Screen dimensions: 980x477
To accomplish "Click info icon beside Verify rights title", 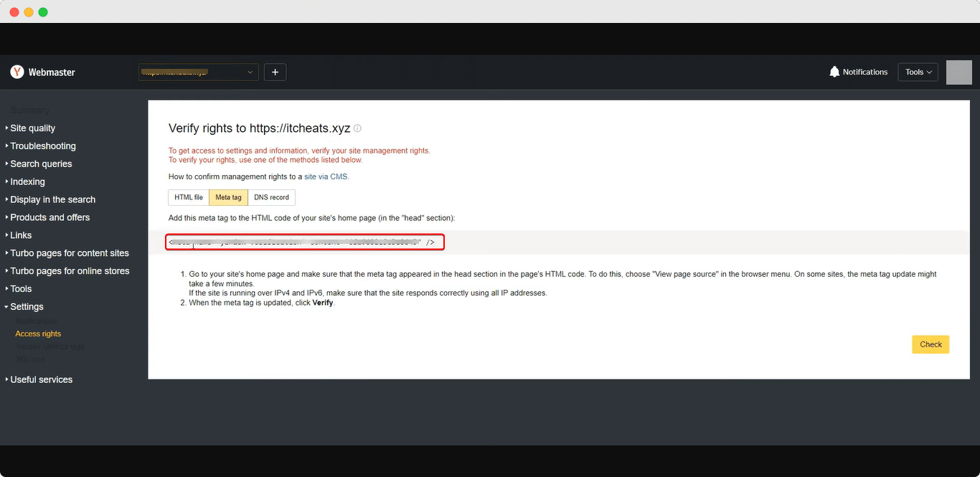I will pos(358,128).
